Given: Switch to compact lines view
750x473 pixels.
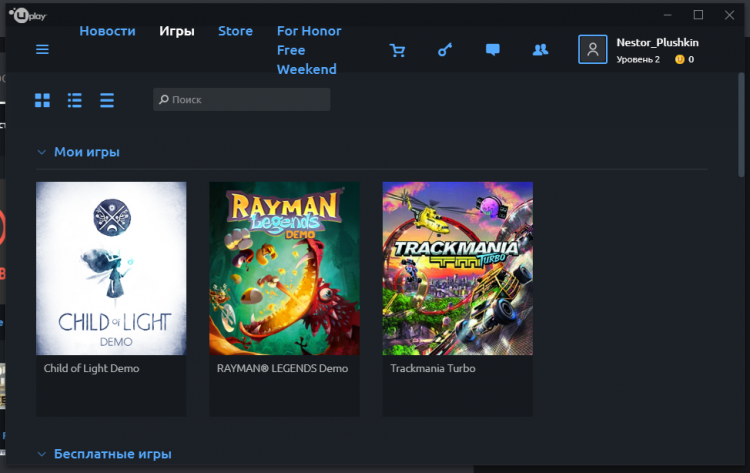Looking at the screenshot, I should click(107, 100).
